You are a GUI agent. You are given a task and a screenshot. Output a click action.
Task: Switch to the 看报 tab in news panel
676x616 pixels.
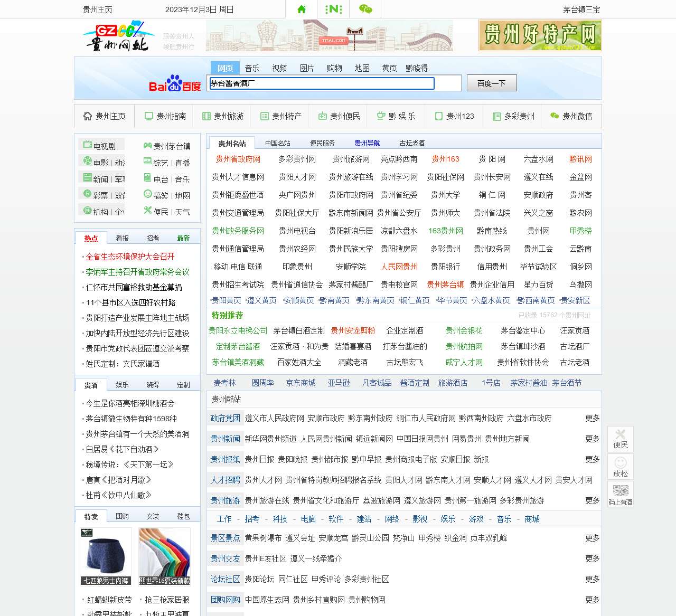tap(122, 238)
